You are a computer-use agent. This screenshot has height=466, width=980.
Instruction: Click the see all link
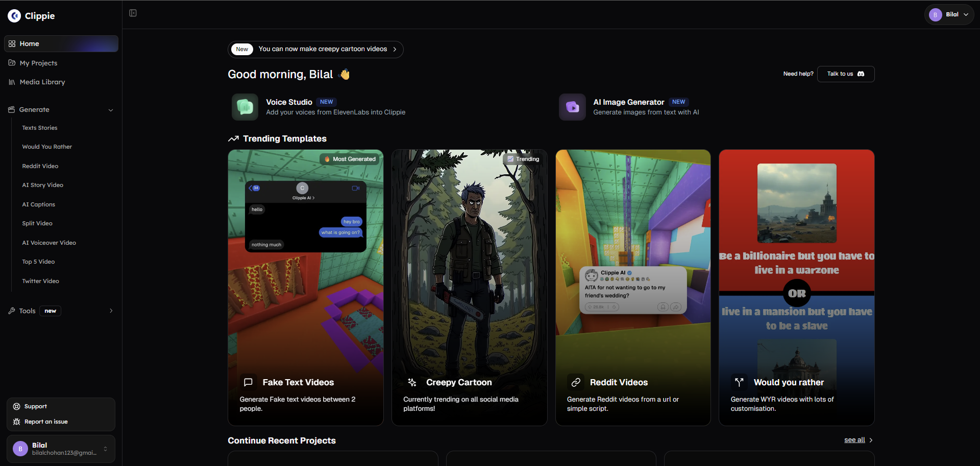(x=854, y=440)
